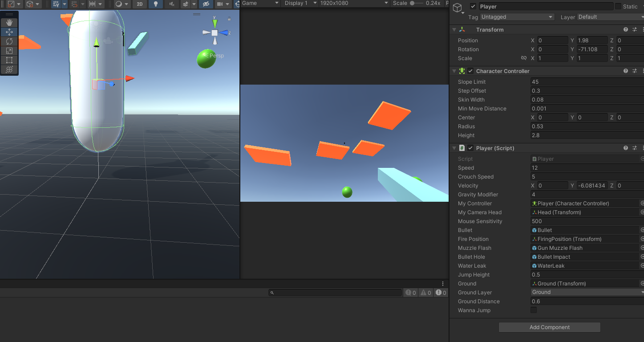This screenshot has height=342, width=644.
Task: Open the 1920x1080 resolution dropdown
Action: pos(354,3)
